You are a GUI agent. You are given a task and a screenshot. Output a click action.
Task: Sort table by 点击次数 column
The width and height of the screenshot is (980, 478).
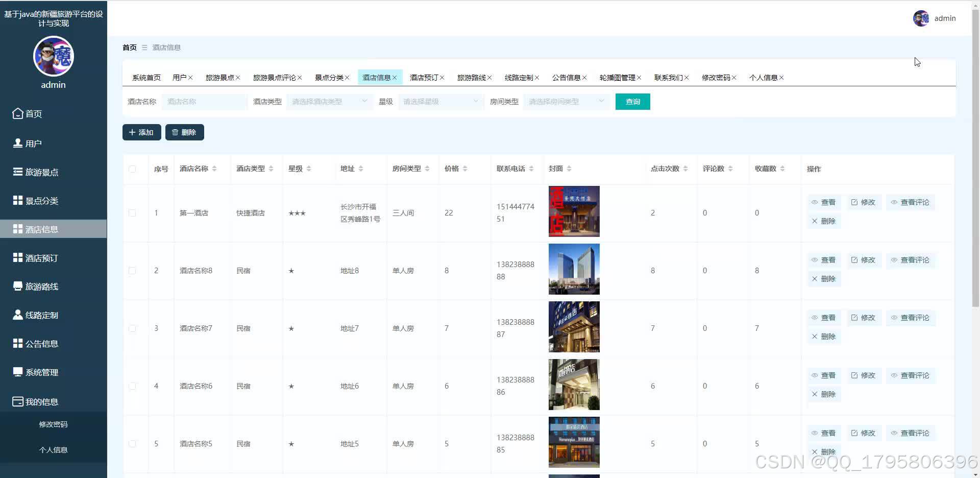coord(685,169)
